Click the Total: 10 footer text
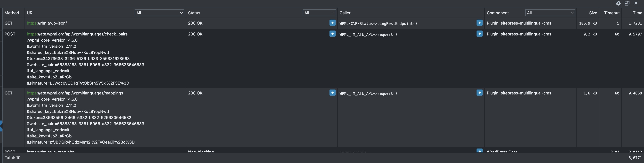 point(12,158)
